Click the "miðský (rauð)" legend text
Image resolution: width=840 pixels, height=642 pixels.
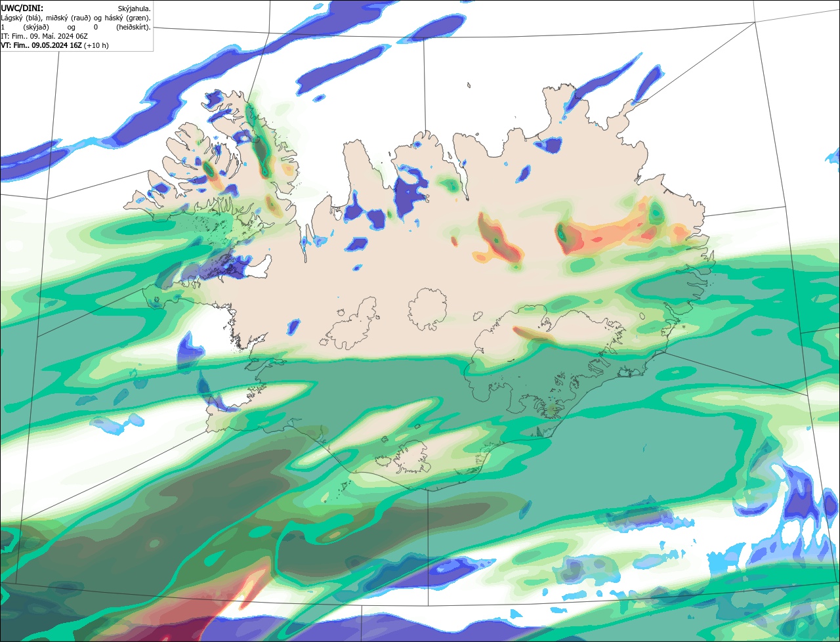tap(68, 18)
